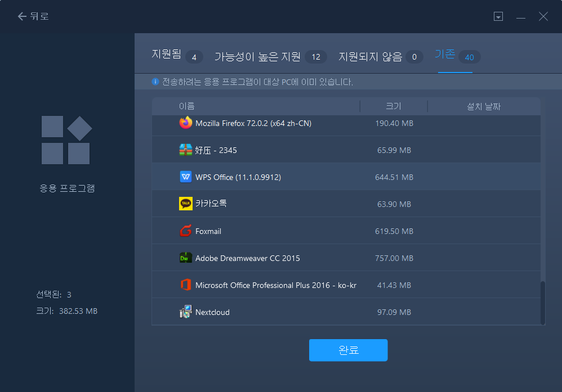This screenshot has width=562, height=392.
Task: Select the 카카오톡 (KakaoTalk) icon
Action: tap(186, 204)
